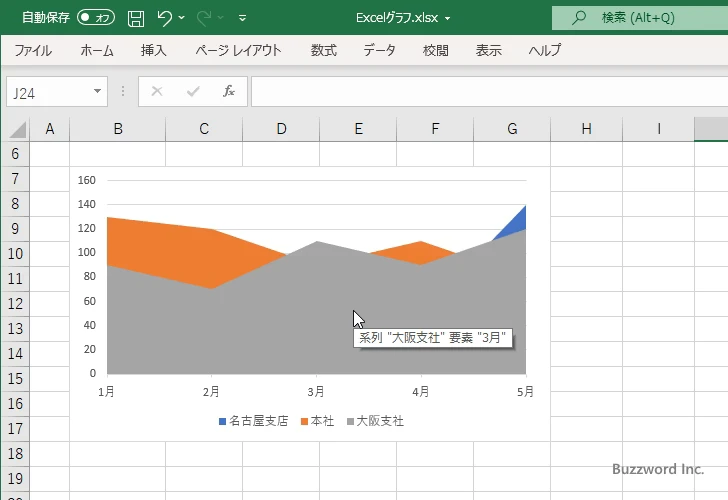This screenshot has height=500, width=728.
Task: Select column H header
Action: click(586, 129)
